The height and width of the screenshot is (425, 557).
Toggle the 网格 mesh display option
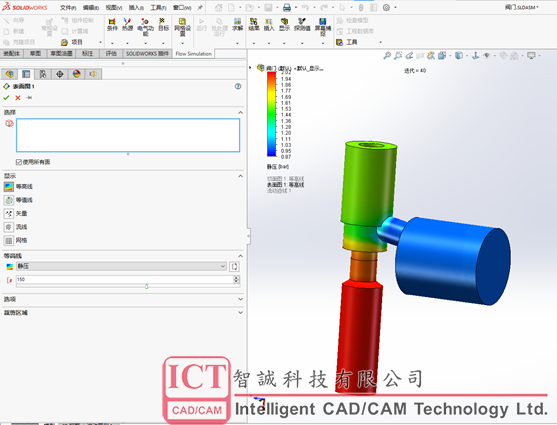pos(9,241)
